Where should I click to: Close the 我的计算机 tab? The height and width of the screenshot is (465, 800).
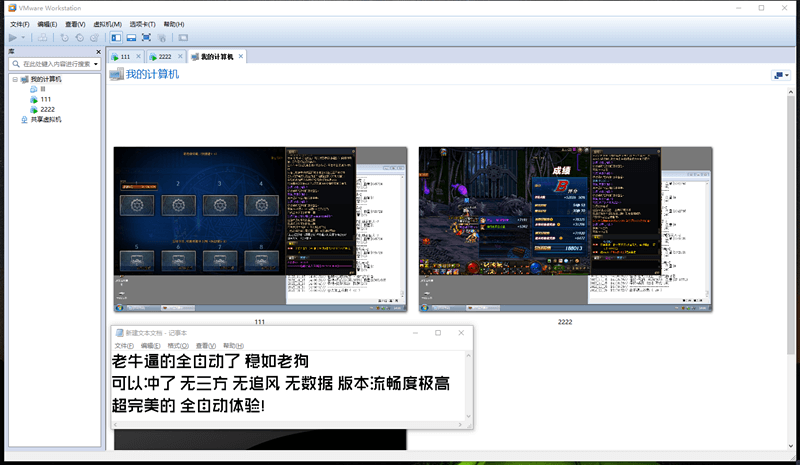pos(241,56)
